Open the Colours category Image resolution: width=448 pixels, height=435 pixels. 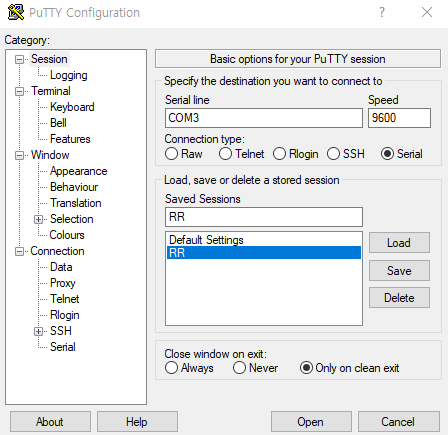click(67, 235)
